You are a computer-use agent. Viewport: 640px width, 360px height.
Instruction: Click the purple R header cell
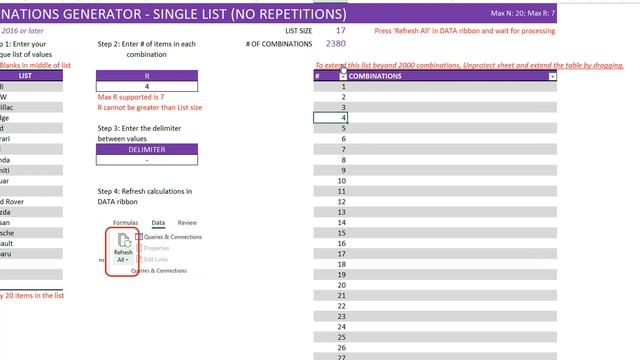click(x=147, y=76)
